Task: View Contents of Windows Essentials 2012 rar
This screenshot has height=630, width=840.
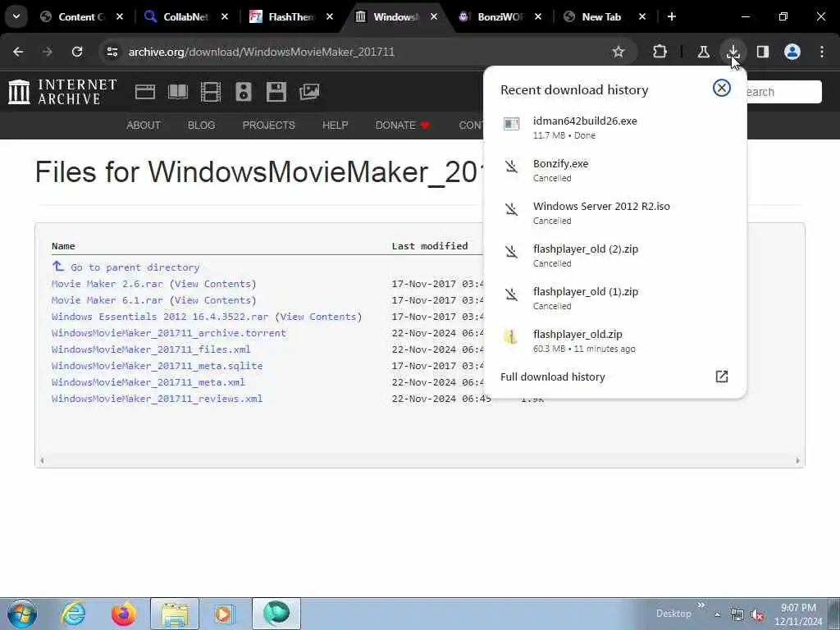Action: (318, 317)
